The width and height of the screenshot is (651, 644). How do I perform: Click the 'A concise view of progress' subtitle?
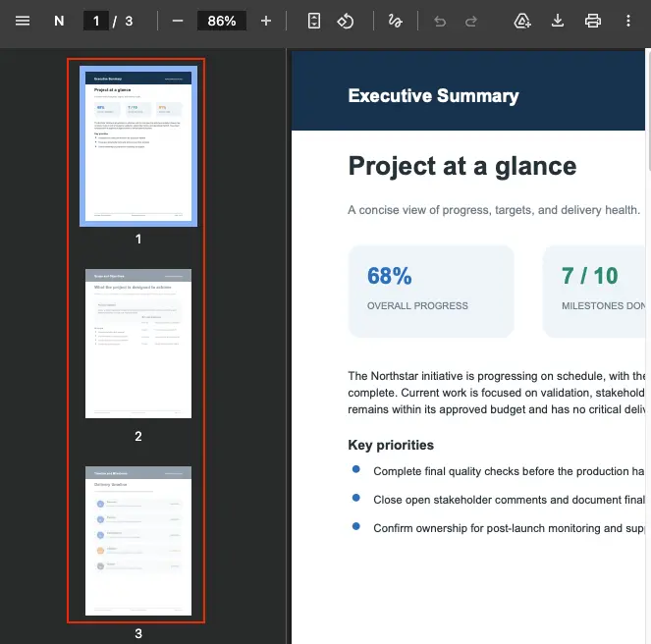(494, 210)
